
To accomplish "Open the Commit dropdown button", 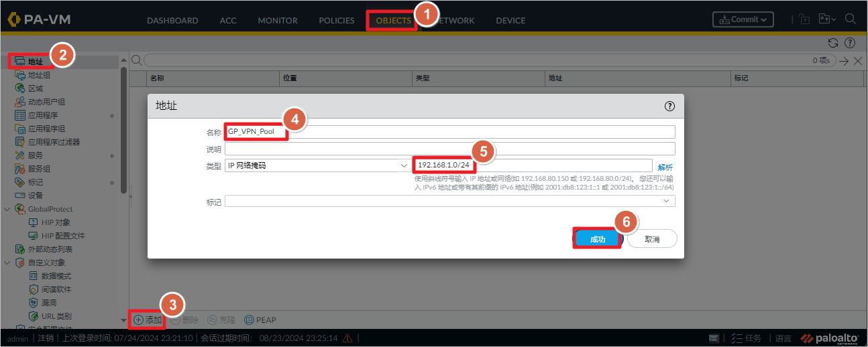I will (x=743, y=19).
